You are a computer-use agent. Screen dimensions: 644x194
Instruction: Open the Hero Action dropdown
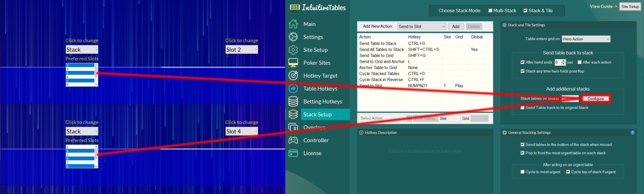586,39
